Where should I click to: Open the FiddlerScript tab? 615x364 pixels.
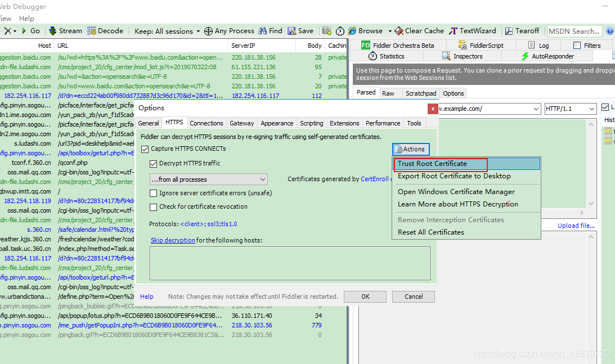pos(481,46)
